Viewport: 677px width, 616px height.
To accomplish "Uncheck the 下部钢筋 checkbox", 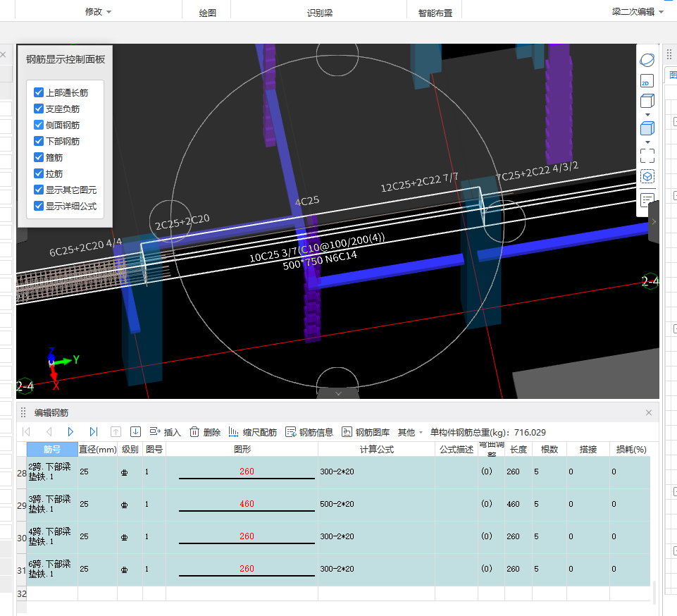I will (x=39, y=141).
